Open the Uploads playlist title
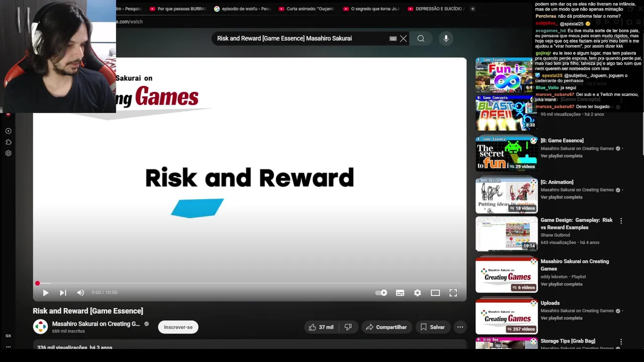This screenshot has height=362, width=644. [550, 303]
